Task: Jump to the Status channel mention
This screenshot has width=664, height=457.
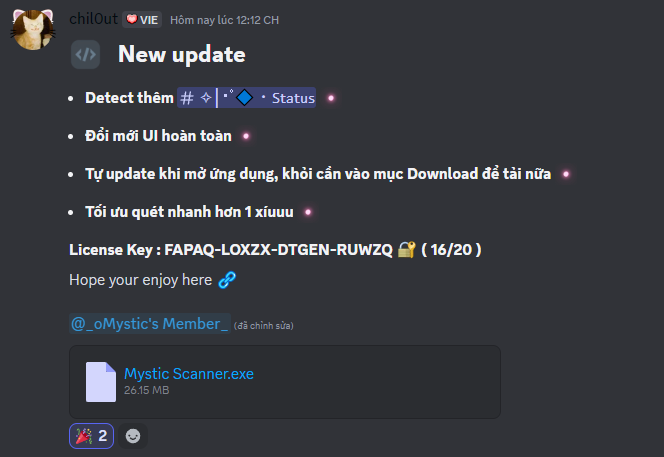Action: click(246, 98)
